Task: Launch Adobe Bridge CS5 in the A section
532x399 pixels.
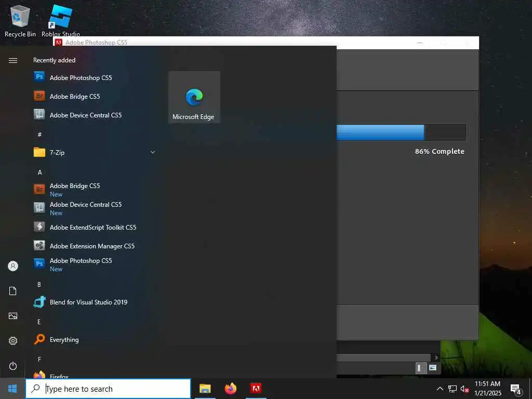Action: pos(95,190)
